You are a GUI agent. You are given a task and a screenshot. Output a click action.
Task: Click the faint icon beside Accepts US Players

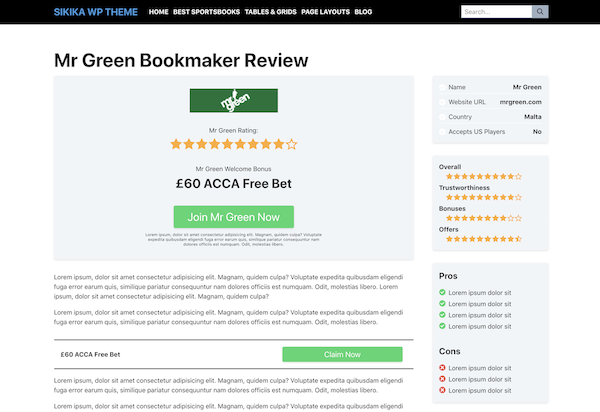[442, 132]
